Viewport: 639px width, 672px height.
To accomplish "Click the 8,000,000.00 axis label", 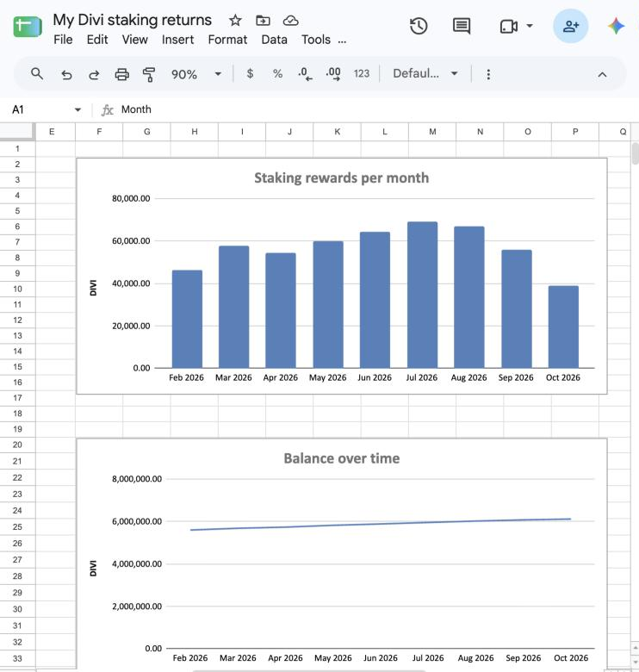I will (x=137, y=479).
